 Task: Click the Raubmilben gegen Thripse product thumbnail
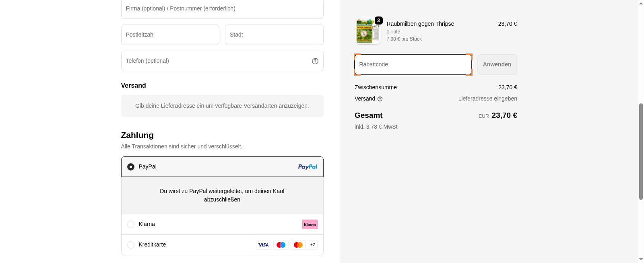[x=368, y=31]
